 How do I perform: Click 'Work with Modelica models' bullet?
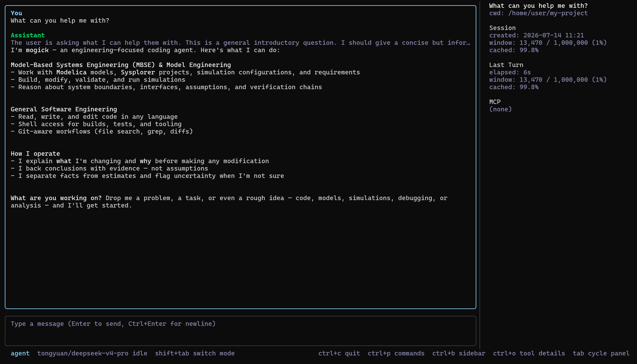(x=185, y=72)
